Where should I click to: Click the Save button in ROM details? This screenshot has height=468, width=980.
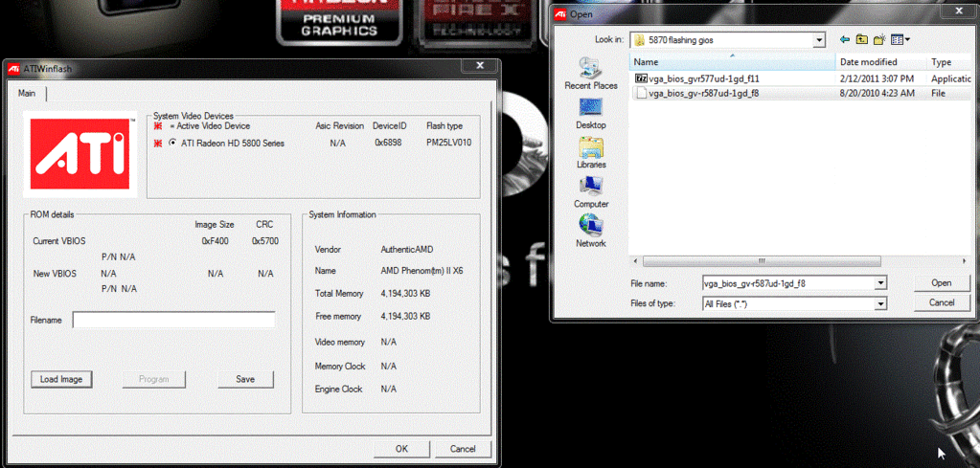245,379
